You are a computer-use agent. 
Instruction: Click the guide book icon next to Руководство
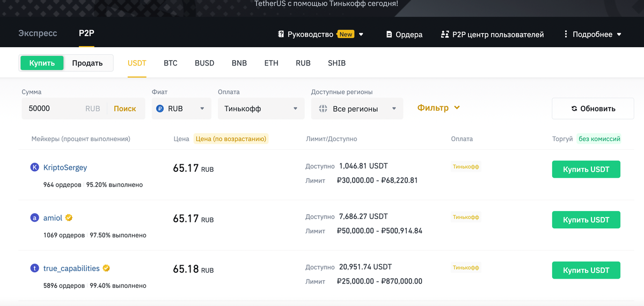281,34
